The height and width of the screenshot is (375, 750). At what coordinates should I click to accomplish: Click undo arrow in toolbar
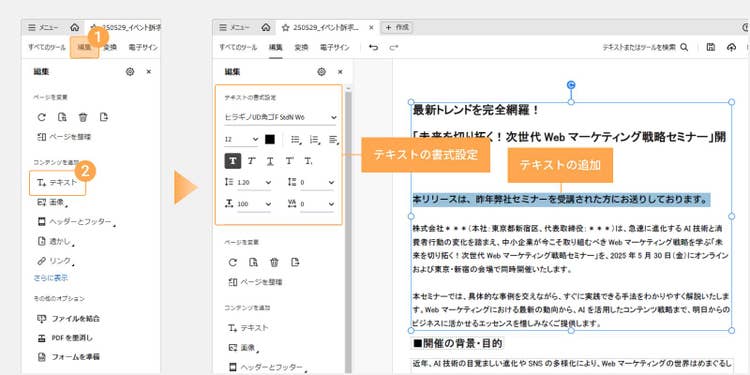tap(374, 47)
